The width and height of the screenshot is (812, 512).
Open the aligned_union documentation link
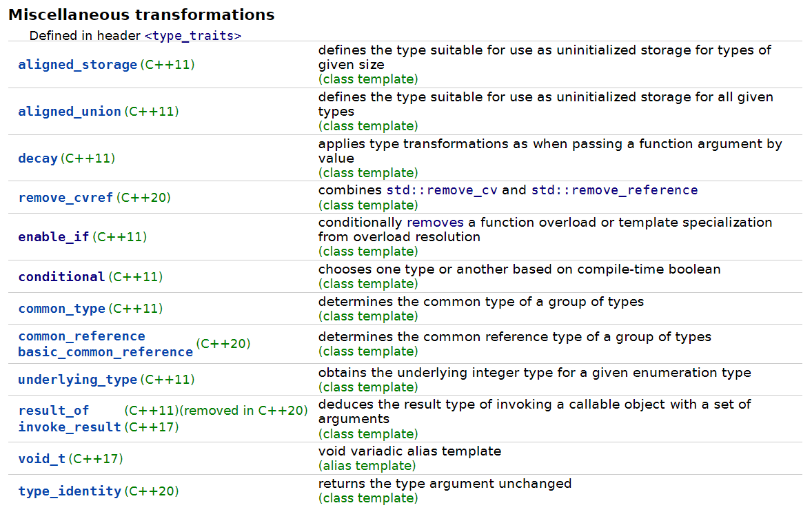point(69,112)
